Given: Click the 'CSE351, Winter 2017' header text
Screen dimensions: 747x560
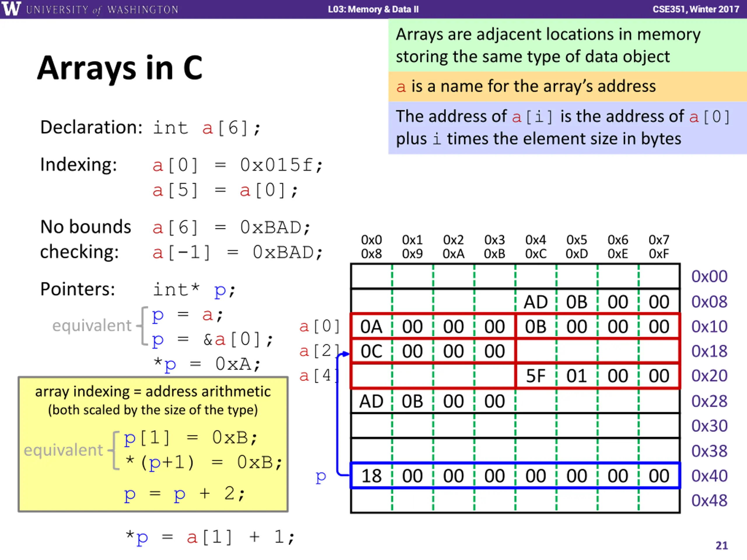Looking at the screenshot, I should (x=696, y=9).
